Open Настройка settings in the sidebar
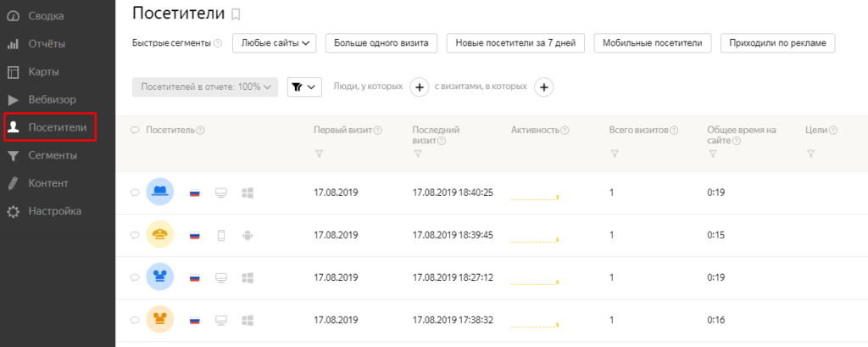Image resolution: width=868 pixels, height=347 pixels. 54,211
